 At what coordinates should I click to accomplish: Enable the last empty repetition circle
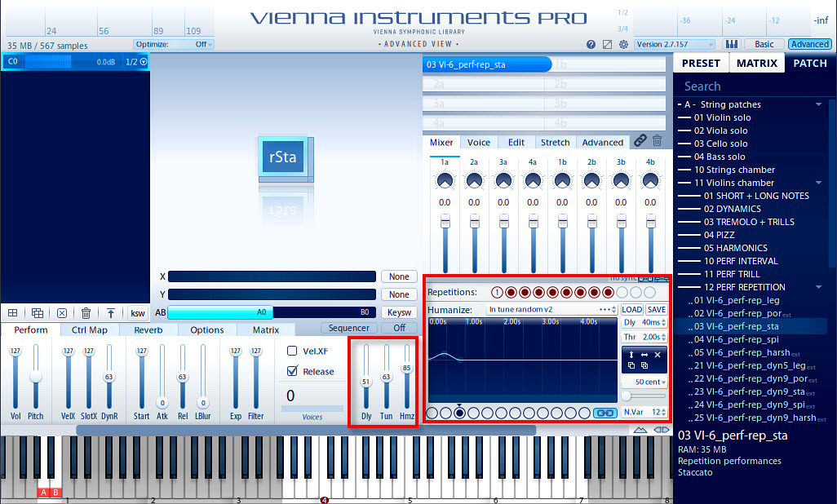coord(649,292)
